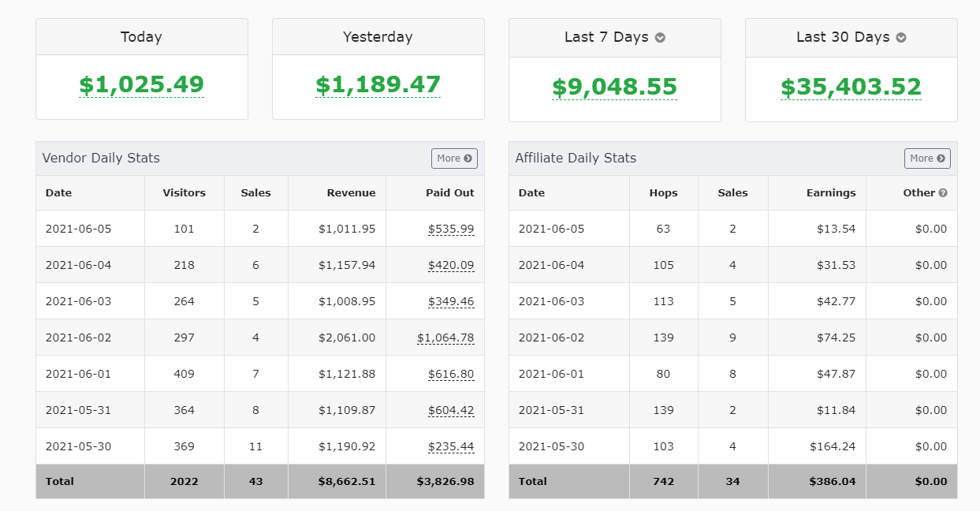Click the Vendor Daily Stats panel title
Screen dimensions: 980x511
pos(101,159)
